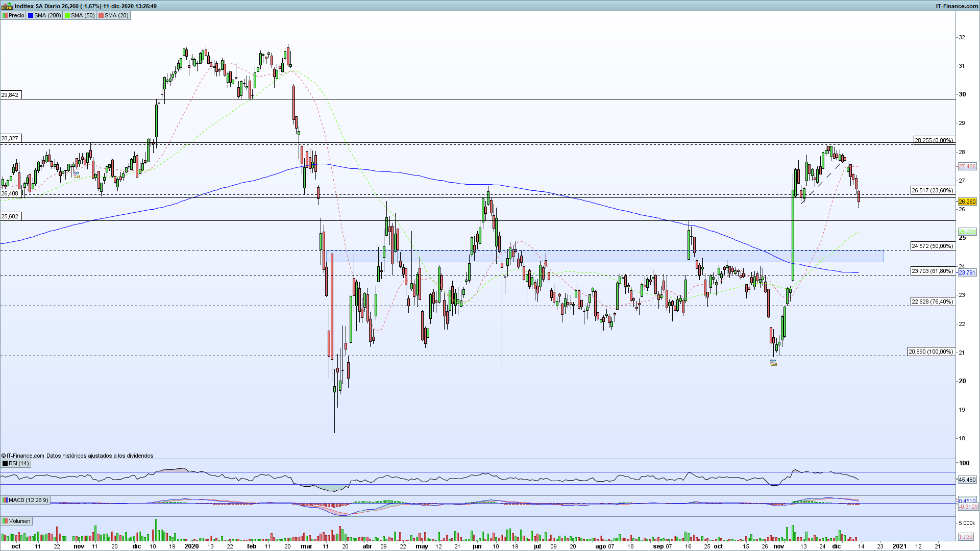Select the blue shaded rectangle zone on chart
Image resolution: width=980 pixels, height=551 pixels.
pos(605,256)
